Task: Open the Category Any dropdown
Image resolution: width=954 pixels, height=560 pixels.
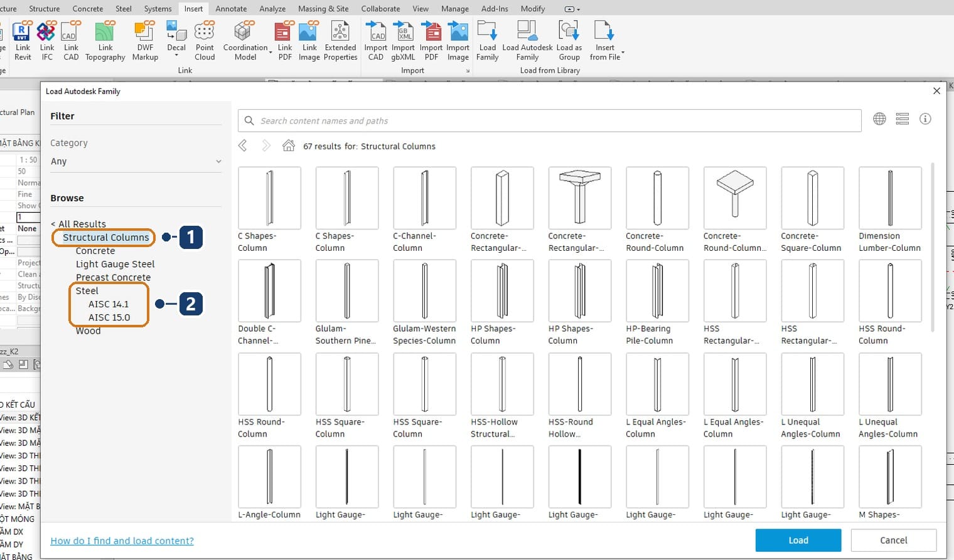Action: 136,161
